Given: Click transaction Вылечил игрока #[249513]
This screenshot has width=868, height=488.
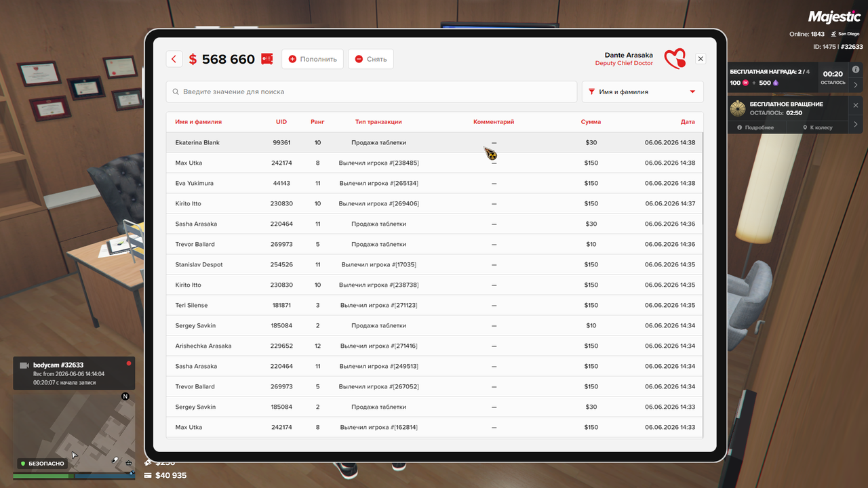Looking at the screenshot, I should tap(378, 366).
